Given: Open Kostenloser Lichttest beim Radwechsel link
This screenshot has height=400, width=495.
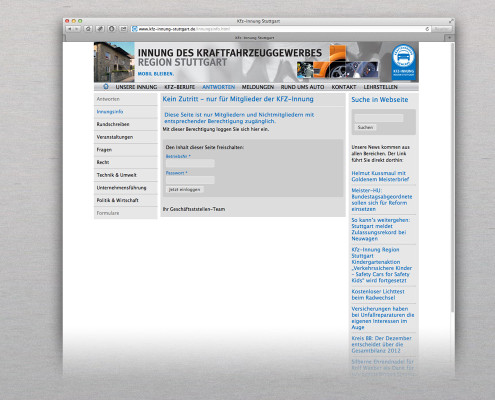Looking at the screenshot, I should [378, 295].
